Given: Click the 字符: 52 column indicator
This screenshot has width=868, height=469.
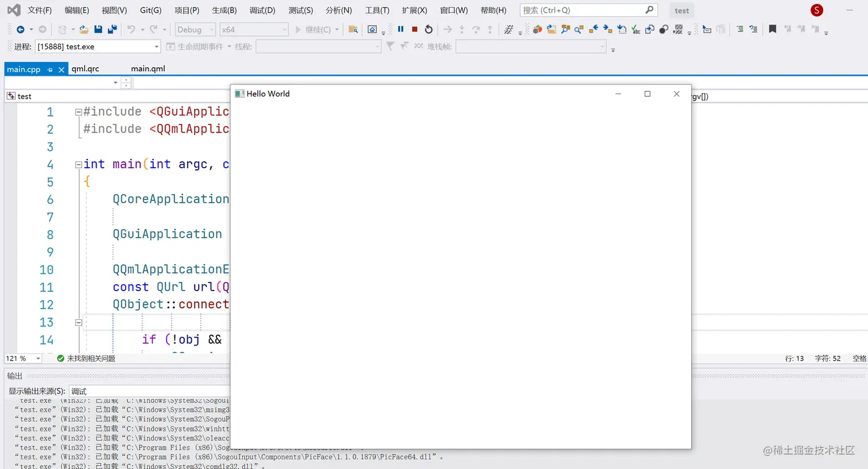Looking at the screenshot, I should tap(828, 358).
